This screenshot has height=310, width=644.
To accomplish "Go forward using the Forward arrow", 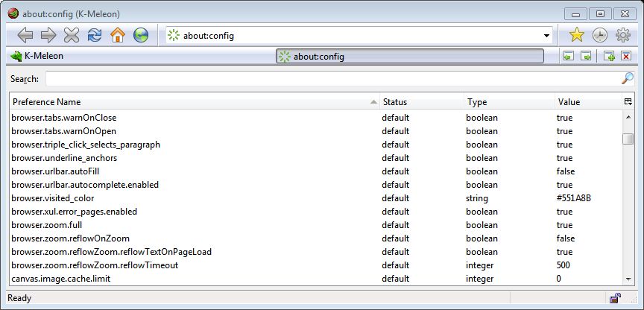I will click(48, 35).
